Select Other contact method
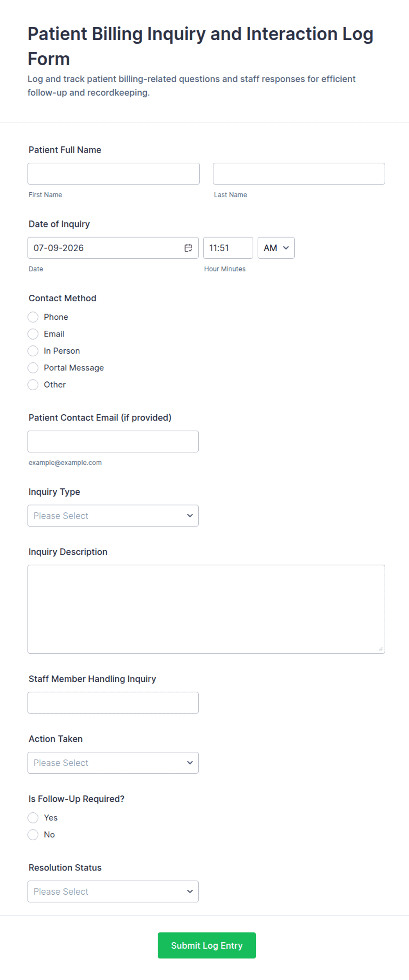Image resolution: width=409 pixels, height=980 pixels. click(33, 384)
